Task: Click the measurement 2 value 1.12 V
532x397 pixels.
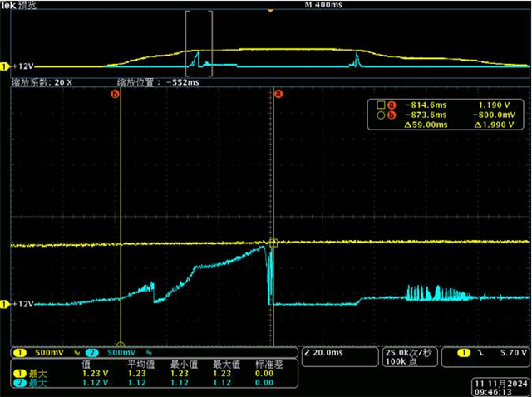Action: 96,383
